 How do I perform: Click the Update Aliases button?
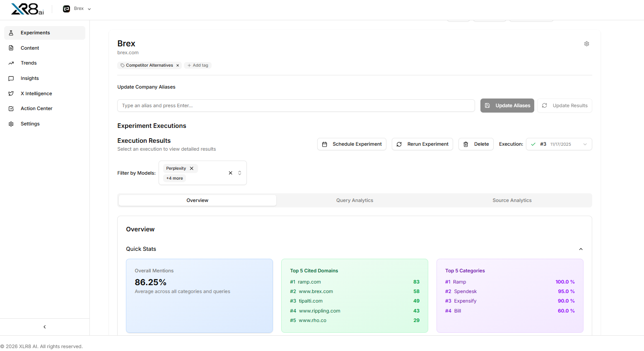click(x=507, y=106)
